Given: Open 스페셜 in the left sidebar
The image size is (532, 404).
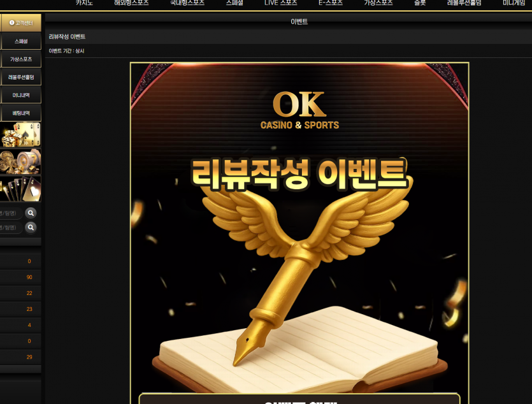Looking at the screenshot, I should [20, 41].
